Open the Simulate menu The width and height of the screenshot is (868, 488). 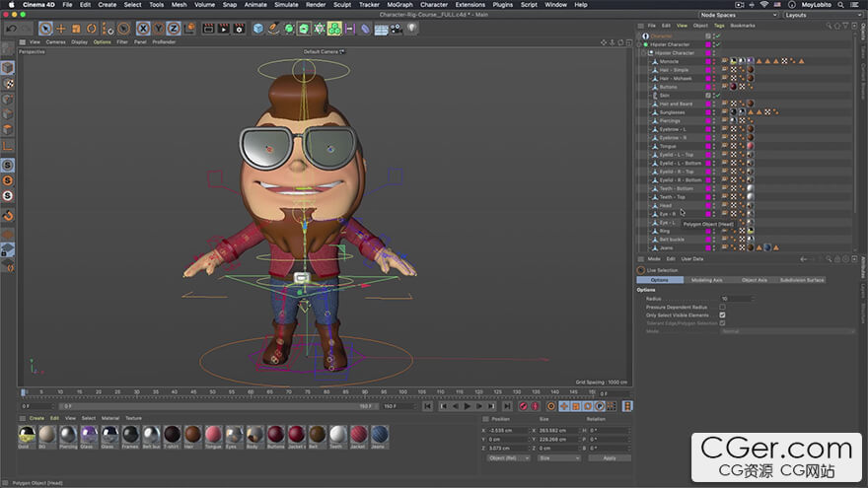point(286,4)
